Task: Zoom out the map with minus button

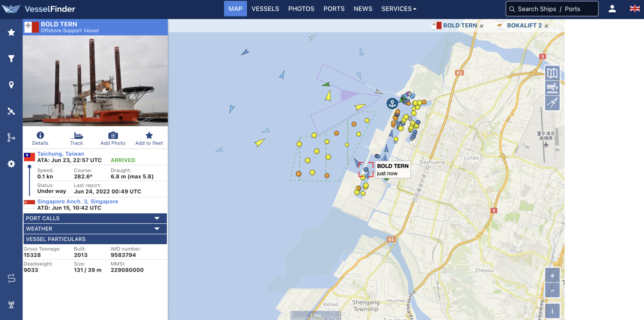Action: click(552, 291)
